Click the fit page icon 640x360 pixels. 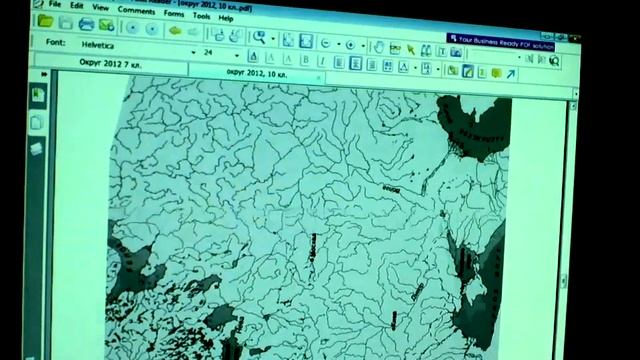pos(288,40)
